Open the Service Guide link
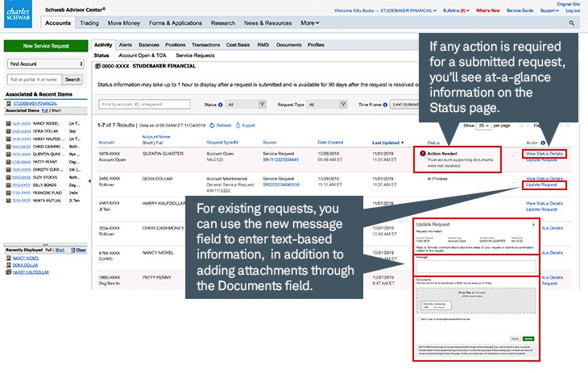 point(520,10)
